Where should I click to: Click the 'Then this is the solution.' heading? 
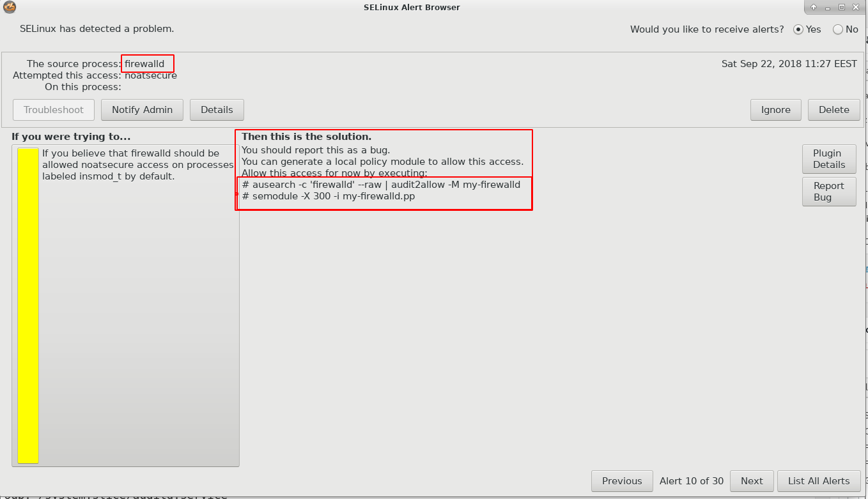pyautogui.click(x=306, y=137)
